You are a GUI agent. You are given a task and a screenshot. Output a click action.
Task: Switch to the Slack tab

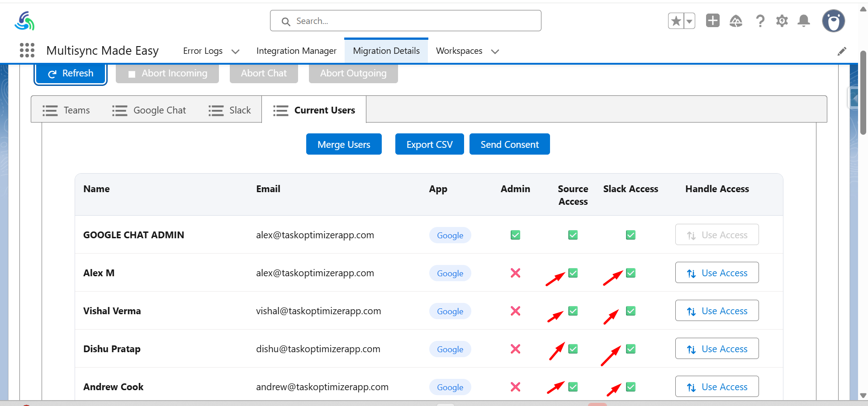(x=230, y=110)
